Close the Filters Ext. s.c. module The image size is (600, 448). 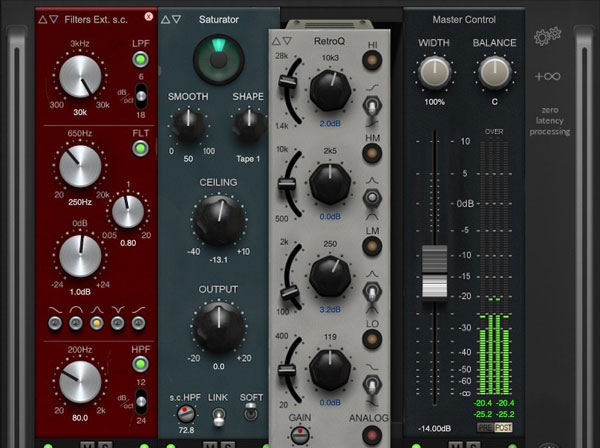tap(149, 17)
